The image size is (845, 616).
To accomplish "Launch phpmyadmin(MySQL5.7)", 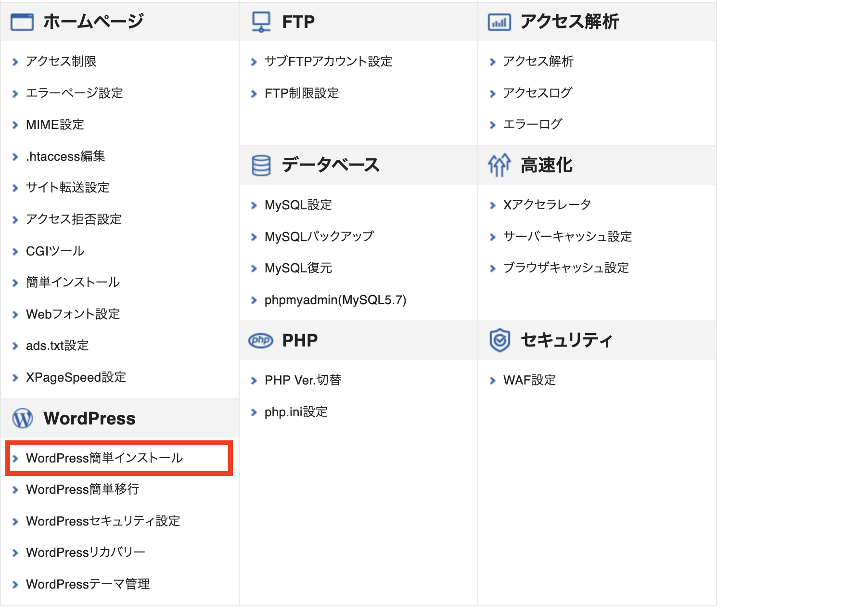I will 335,300.
